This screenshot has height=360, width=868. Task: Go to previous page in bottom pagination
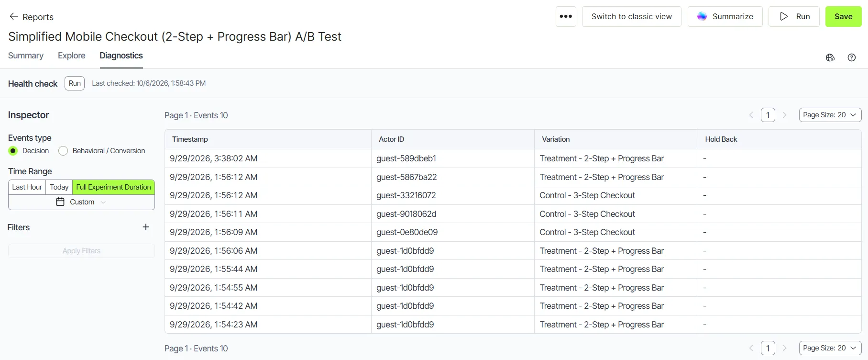(x=751, y=348)
